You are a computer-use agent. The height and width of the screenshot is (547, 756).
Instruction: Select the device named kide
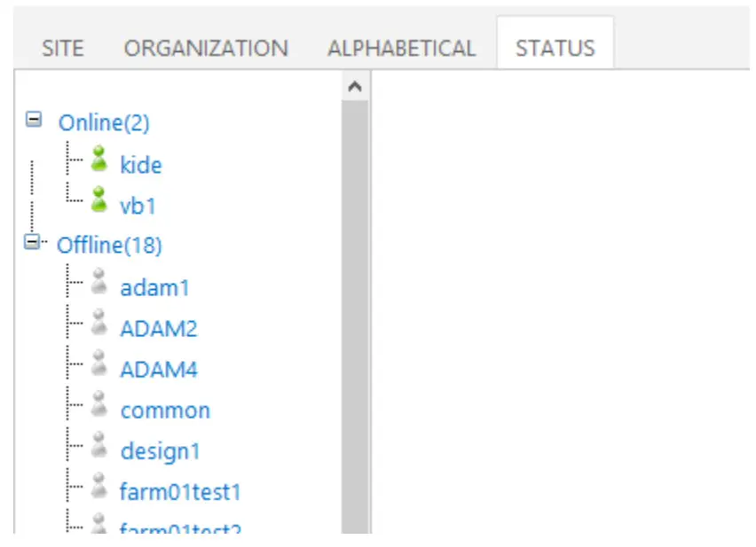[x=140, y=165]
